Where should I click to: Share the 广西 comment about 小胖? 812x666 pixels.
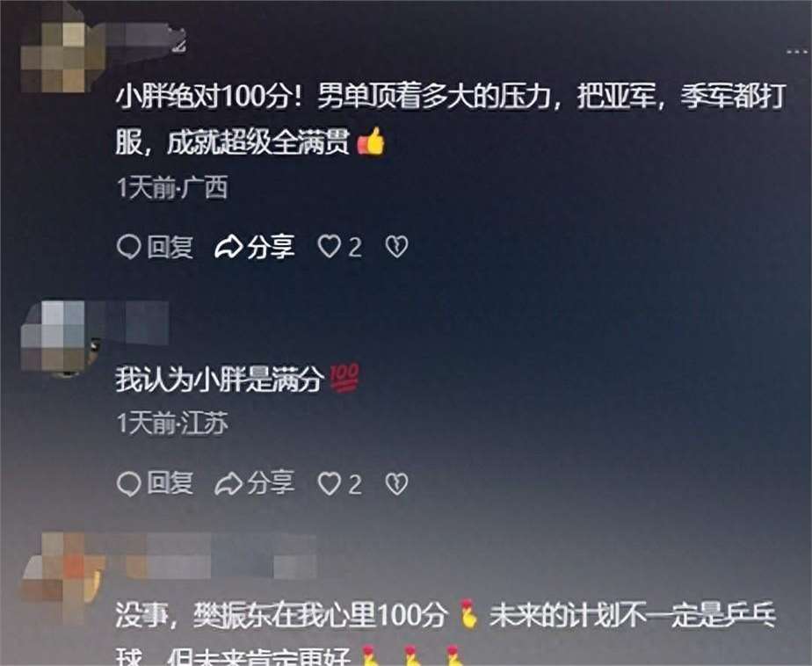255,247
